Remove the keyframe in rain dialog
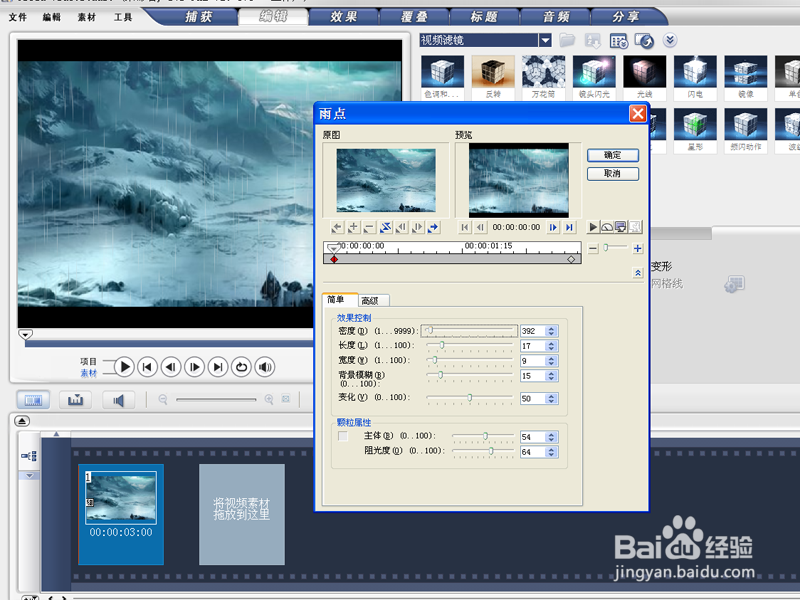Image resolution: width=800 pixels, height=600 pixels. [x=369, y=228]
